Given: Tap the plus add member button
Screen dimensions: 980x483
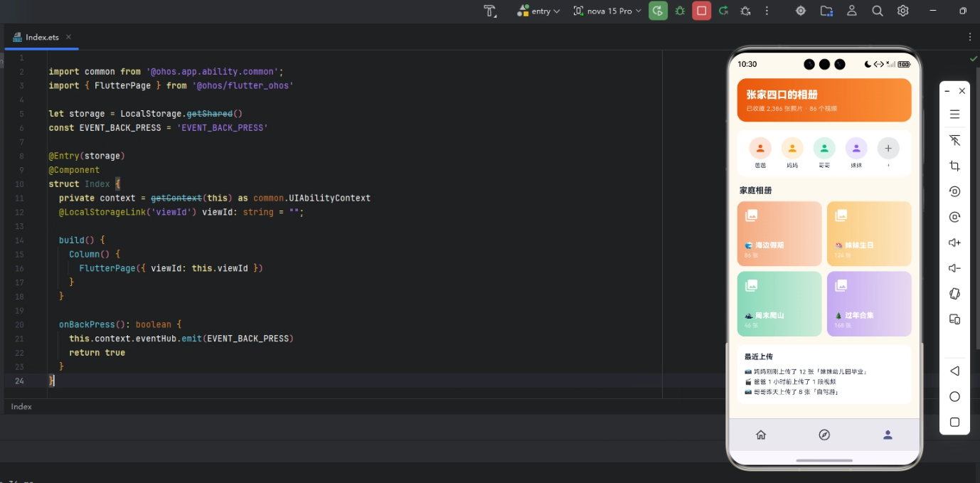Looking at the screenshot, I should click(x=888, y=148).
